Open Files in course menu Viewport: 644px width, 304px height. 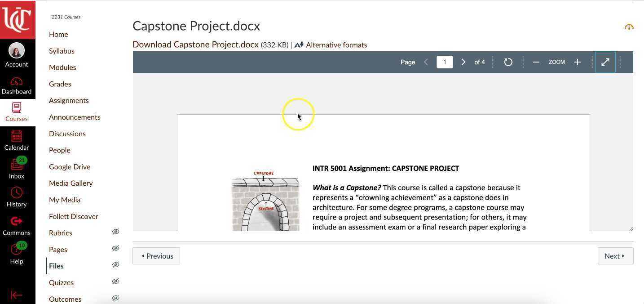(56, 266)
